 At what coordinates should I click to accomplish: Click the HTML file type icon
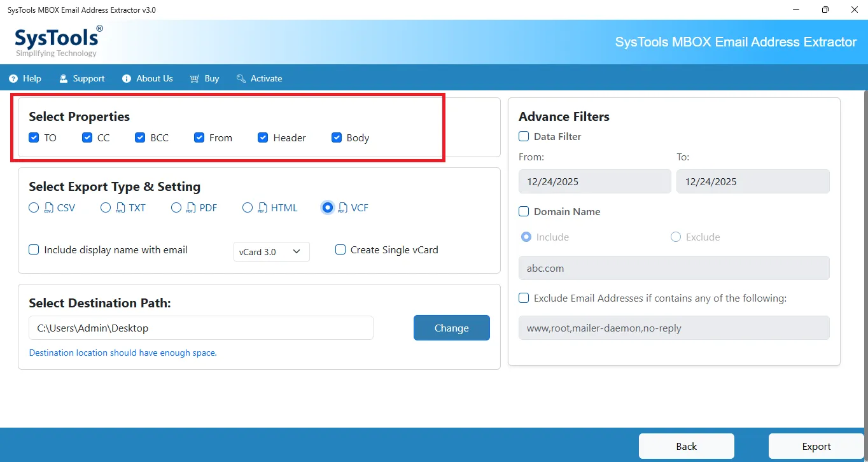click(262, 207)
